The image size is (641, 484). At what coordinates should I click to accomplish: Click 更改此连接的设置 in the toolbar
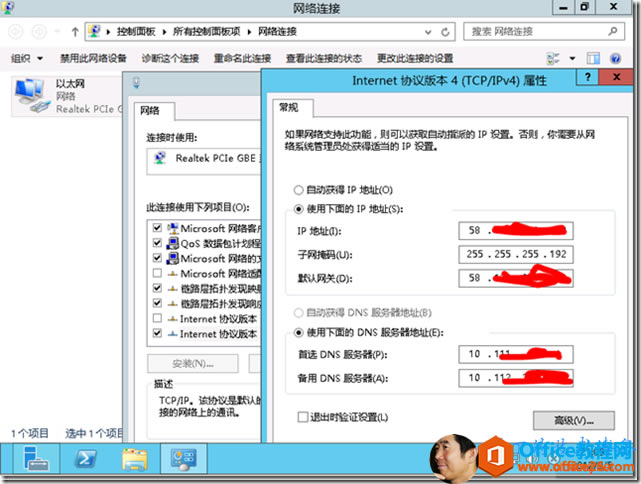coord(415,58)
